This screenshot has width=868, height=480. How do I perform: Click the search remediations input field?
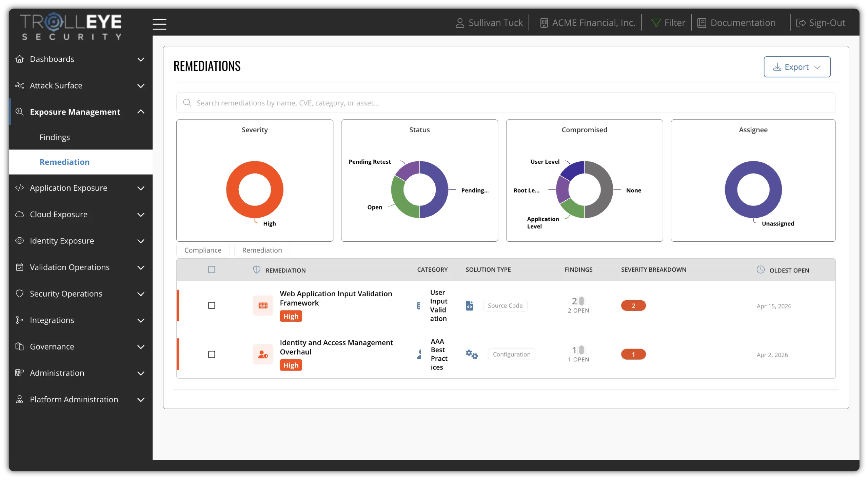coord(506,103)
